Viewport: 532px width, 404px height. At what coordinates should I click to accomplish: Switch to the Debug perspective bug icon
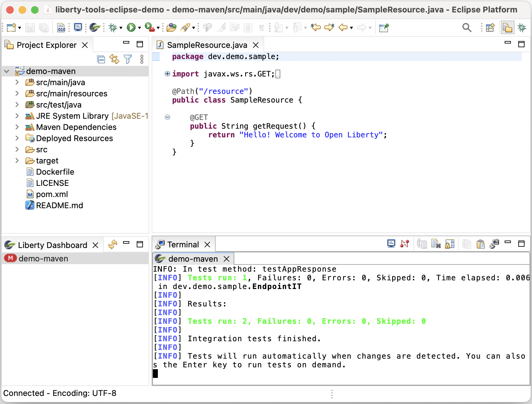[522, 28]
